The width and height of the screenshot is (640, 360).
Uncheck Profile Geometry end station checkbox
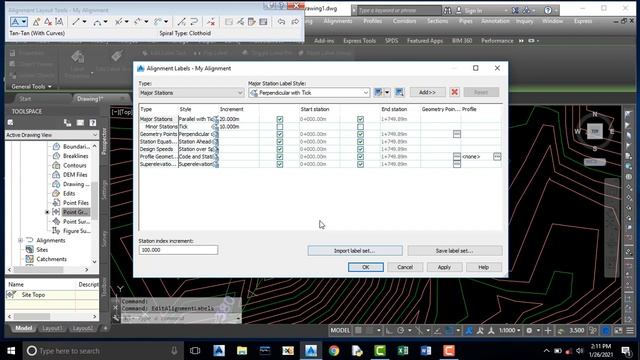[x=360, y=156]
